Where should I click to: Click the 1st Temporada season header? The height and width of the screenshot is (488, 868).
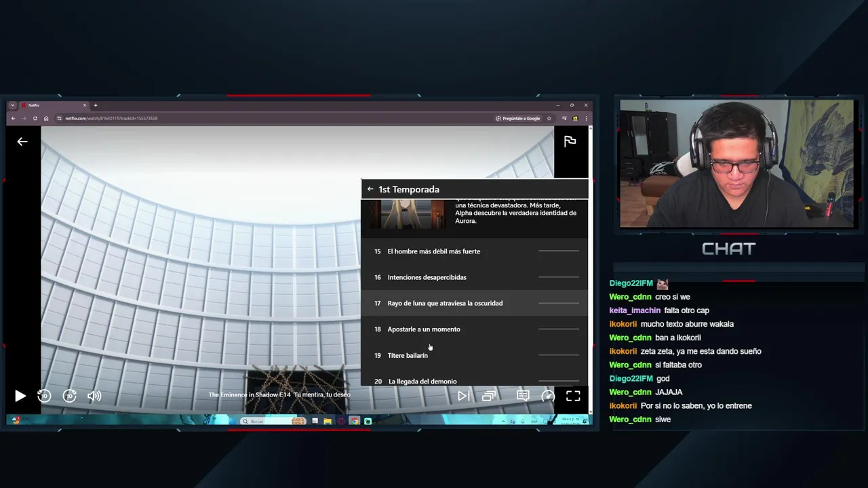[409, 189]
